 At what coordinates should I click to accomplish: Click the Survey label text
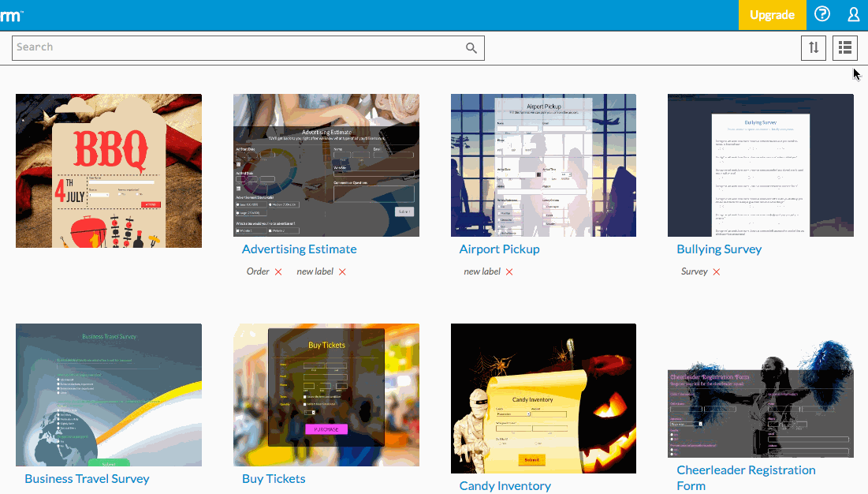[x=695, y=271]
